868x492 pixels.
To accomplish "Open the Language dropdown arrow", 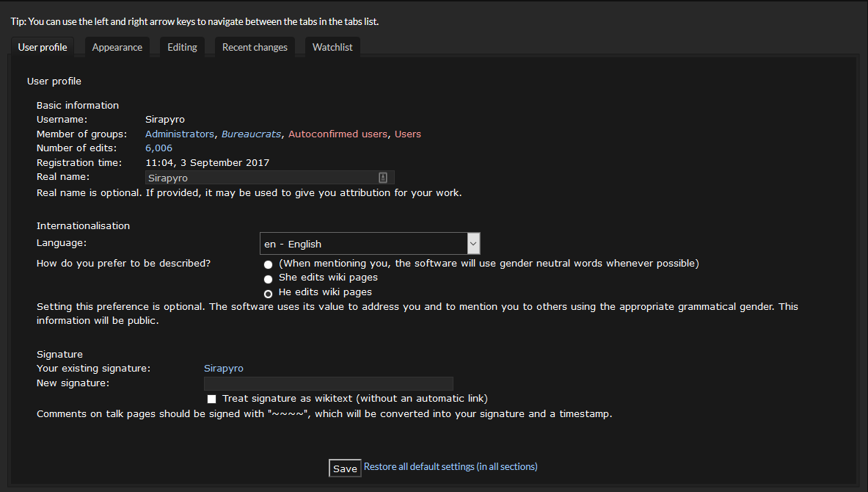I will (x=473, y=243).
